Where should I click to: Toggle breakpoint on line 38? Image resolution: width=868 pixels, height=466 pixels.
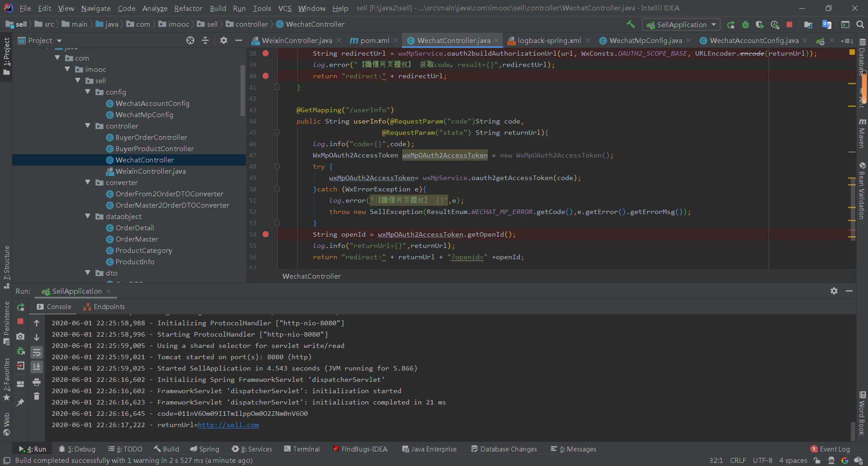point(265,53)
